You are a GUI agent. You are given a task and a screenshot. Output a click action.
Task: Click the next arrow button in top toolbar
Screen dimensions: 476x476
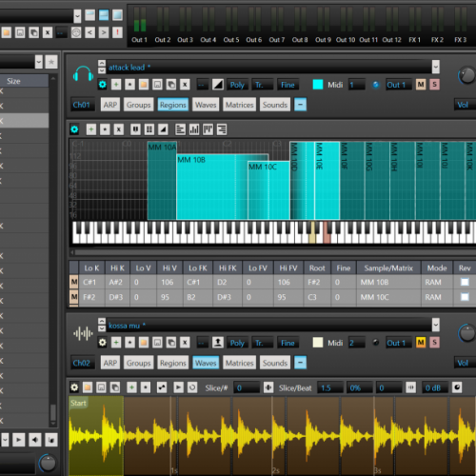[x=104, y=32]
